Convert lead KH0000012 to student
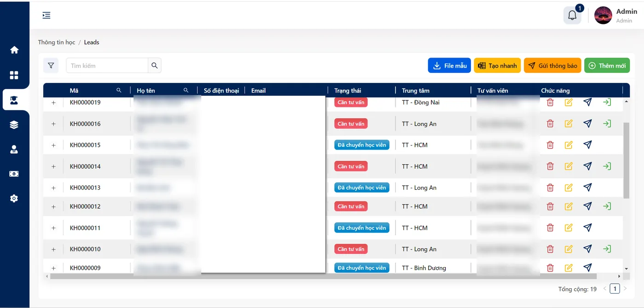The width and height of the screenshot is (644, 308). pos(607,206)
